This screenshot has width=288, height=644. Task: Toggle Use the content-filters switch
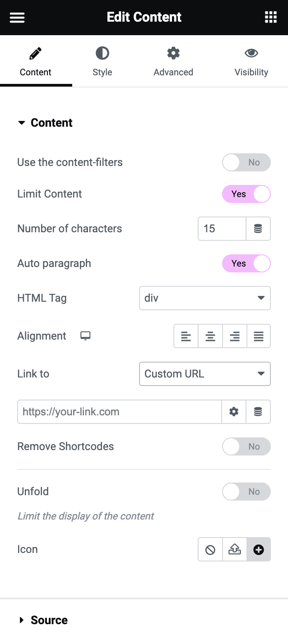(246, 162)
